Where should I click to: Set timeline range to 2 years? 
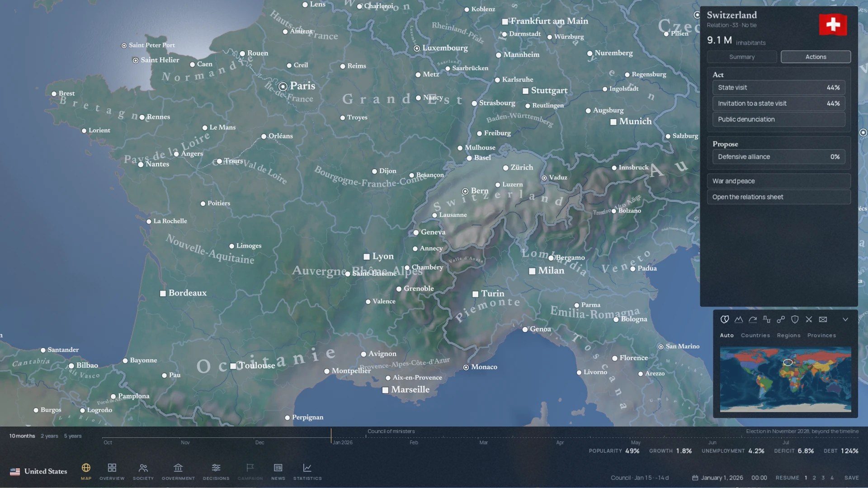tap(49, 436)
